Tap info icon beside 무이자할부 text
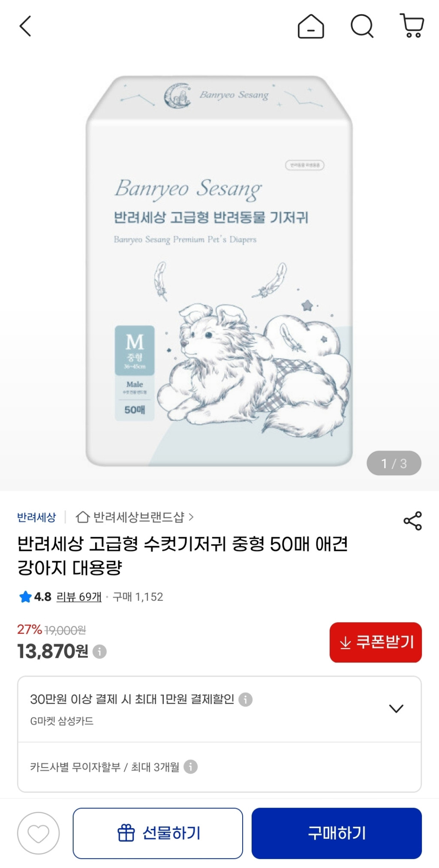Image resolution: width=439 pixels, height=868 pixels. point(190,767)
